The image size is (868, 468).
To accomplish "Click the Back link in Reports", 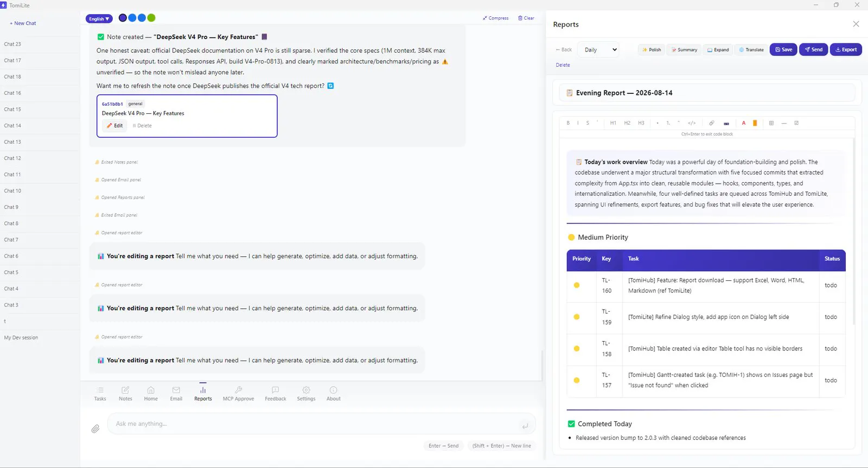I will click(564, 50).
